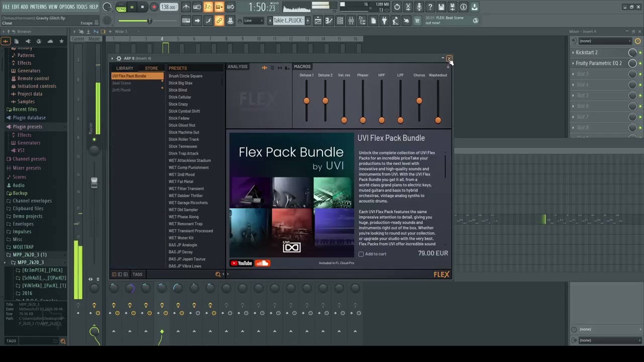Choose the BAS JP Analogie preset
Screen dimensions: 644x362
click(x=183, y=245)
